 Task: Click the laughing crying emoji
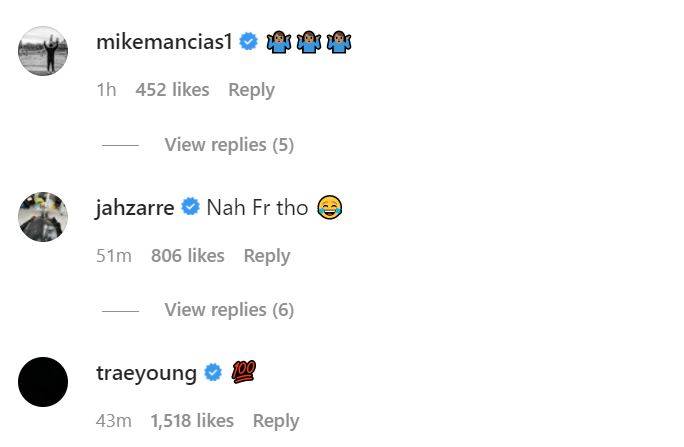[329, 208]
